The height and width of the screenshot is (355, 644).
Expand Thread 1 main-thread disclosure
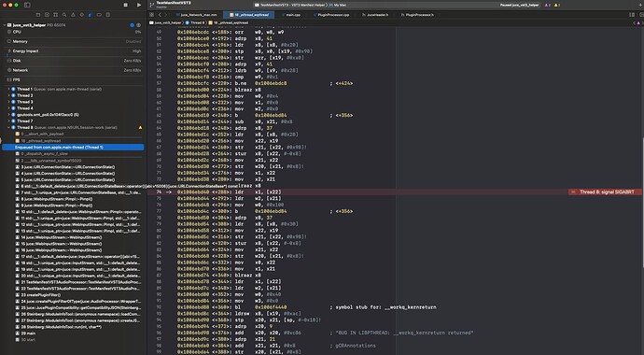(x=8, y=89)
